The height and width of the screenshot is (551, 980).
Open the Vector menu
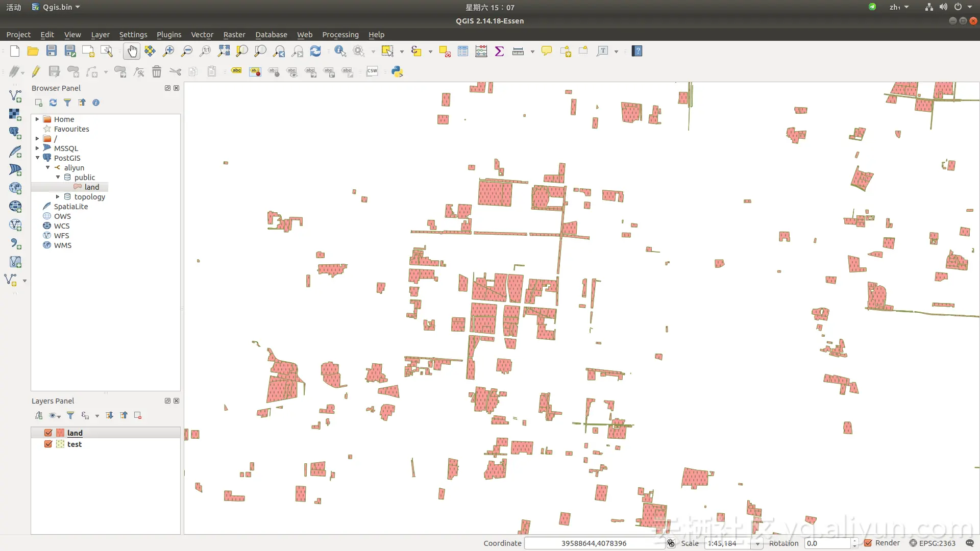pyautogui.click(x=202, y=34)
